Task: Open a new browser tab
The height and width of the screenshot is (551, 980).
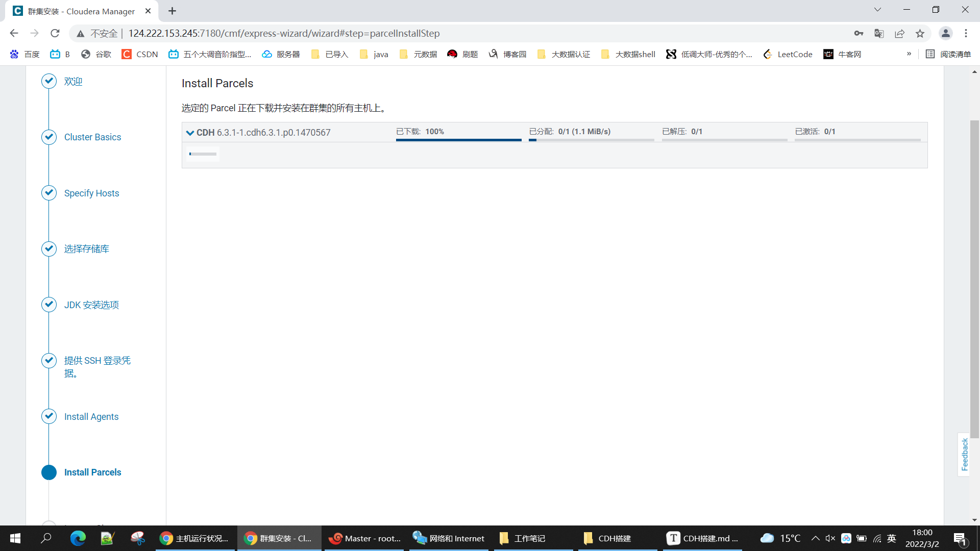Action: [172, 11]
